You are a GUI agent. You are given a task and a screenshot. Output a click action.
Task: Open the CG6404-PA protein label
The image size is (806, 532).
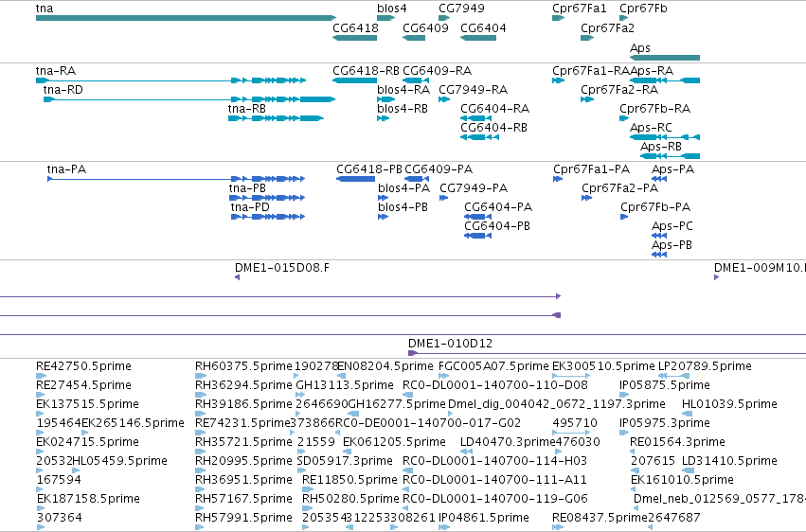(498, 207)
